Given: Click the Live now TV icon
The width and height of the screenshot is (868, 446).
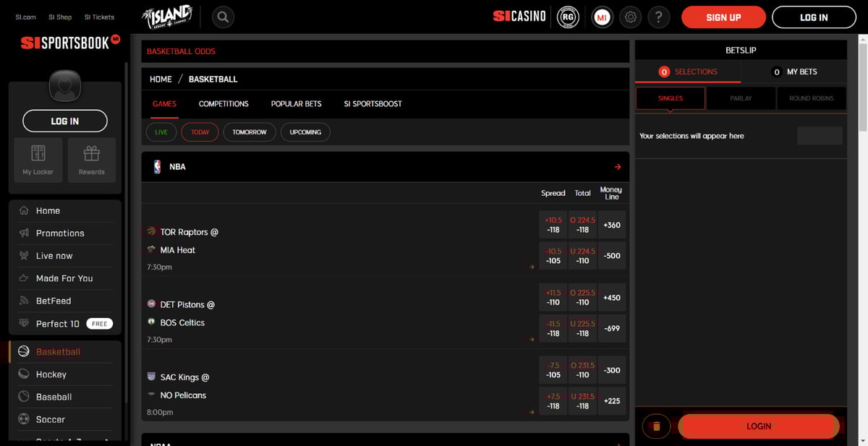Looking at the screenshot, I should [x=23, y=256].
